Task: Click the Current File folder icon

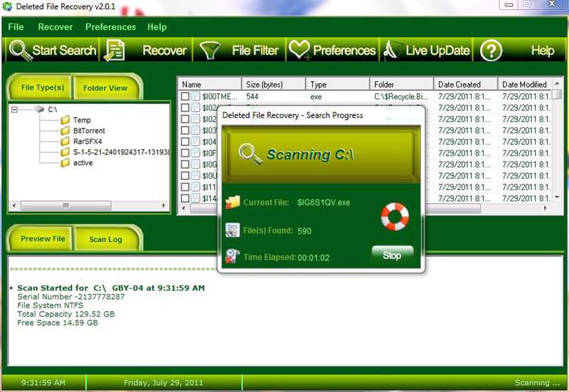Action: pyautogui.click(x=233, y=202)
